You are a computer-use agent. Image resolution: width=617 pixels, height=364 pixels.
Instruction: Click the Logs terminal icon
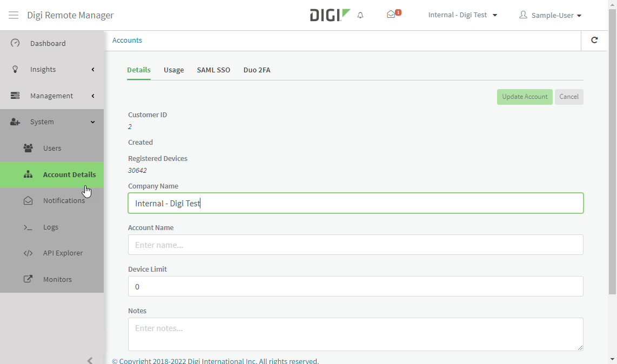coord(28,227)
